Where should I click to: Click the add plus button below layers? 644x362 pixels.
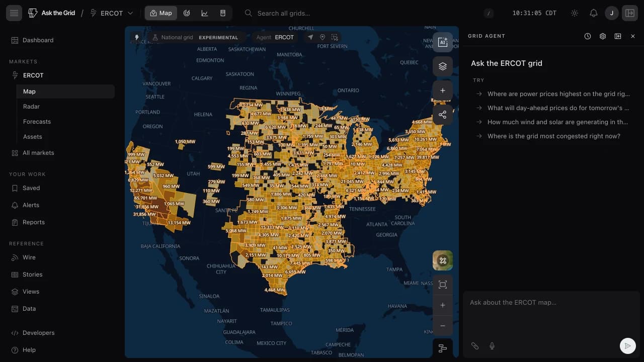coord(443,90)
